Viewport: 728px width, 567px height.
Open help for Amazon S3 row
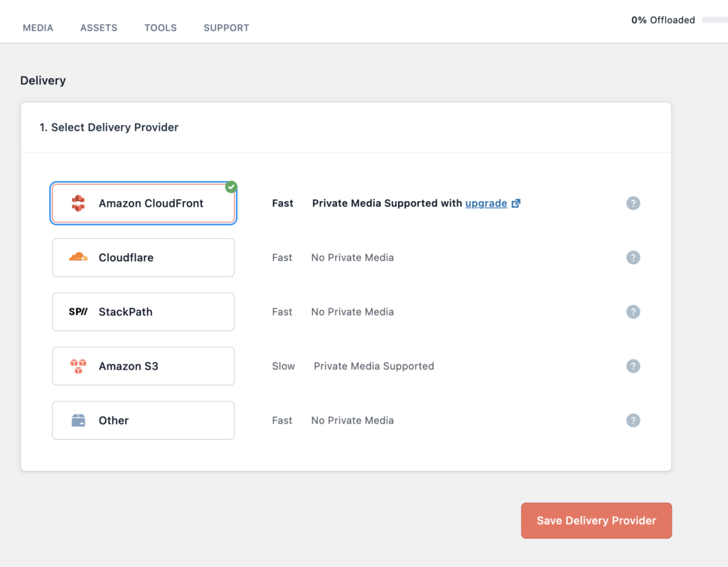pyautogui.click(x=633, y=366)
